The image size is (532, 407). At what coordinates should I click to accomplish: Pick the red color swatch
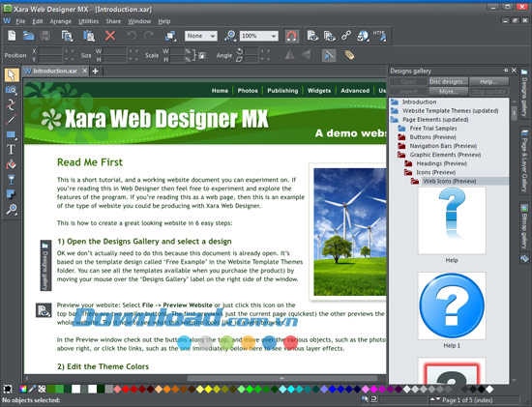[126, 389]
